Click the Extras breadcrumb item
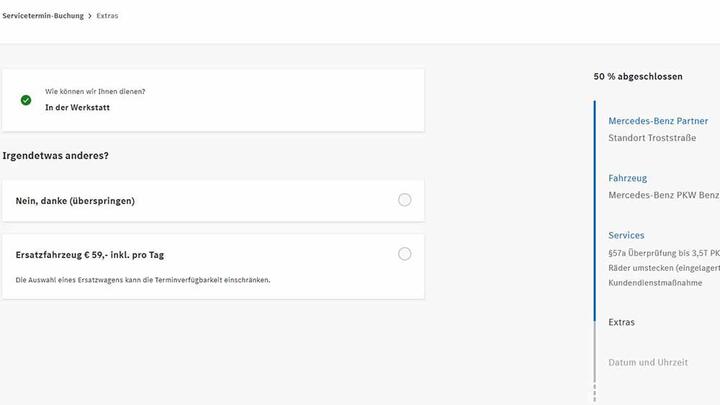 (x=107, y=16)
